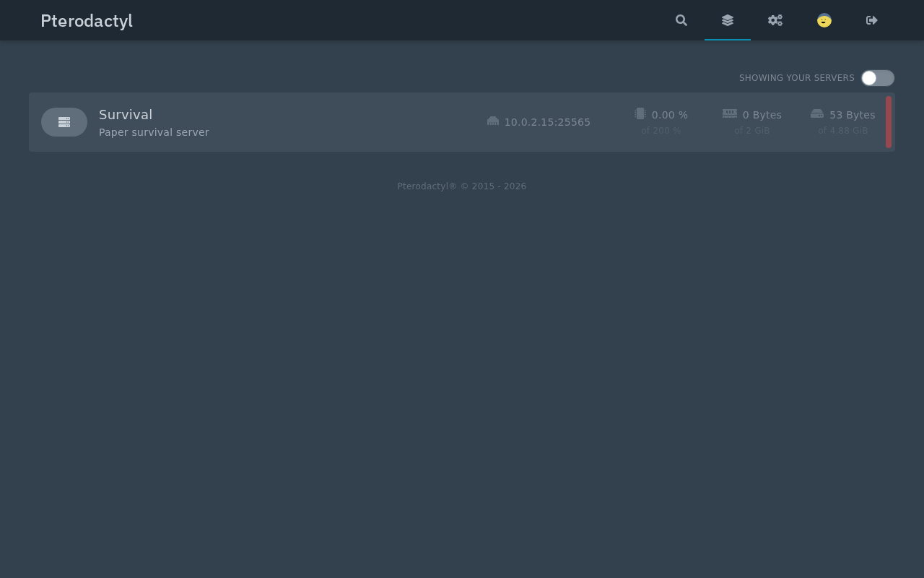Viewport: 924px width, 578px height.
Task: Click the network allocation icon
Action: click(493, 121)
